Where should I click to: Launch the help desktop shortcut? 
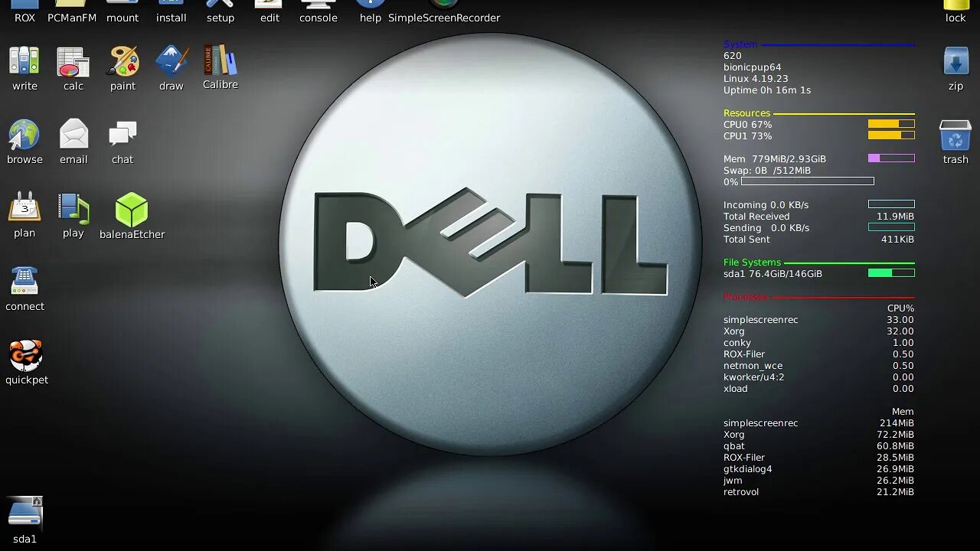coord(371,11)
